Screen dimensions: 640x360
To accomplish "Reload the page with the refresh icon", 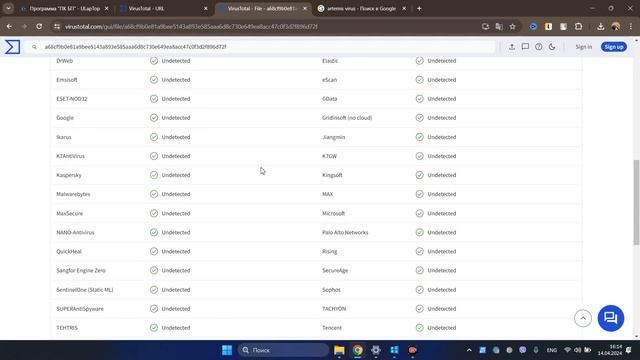I will click(39, 27).
